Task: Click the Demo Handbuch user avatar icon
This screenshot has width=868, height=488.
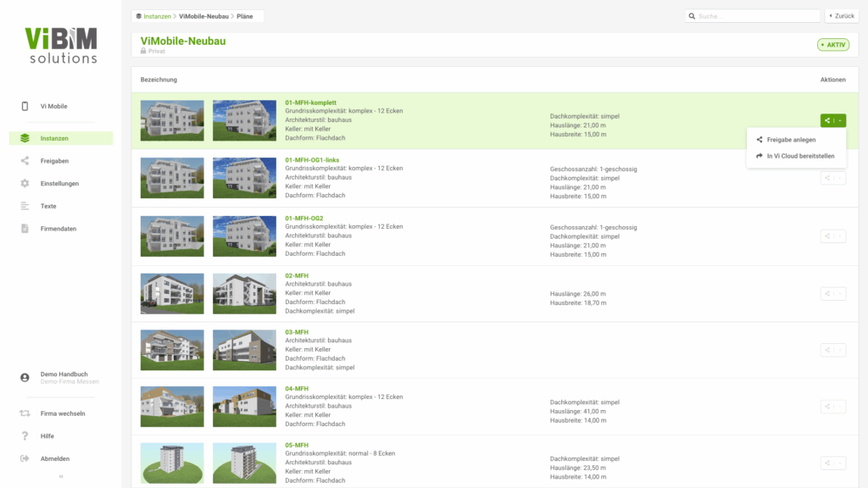Action: [25, 377]
